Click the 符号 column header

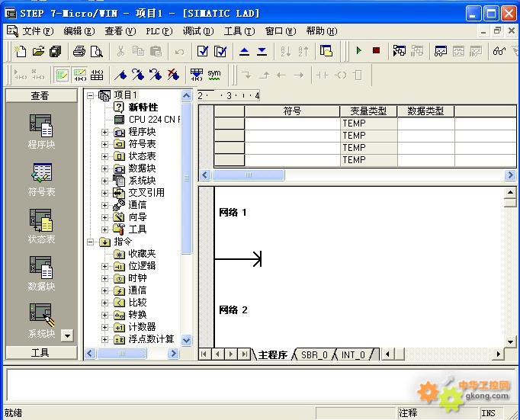(x=292, y=111)
